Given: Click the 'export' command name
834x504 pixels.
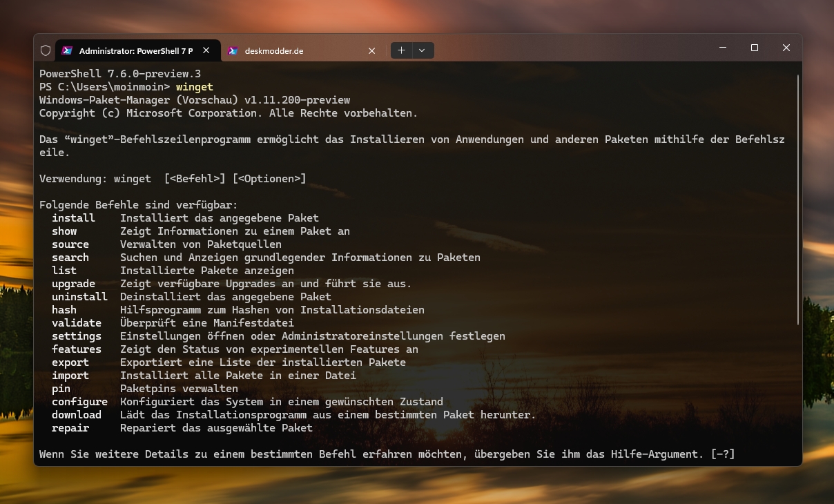Looking at the screenshot, I should 70,362.
